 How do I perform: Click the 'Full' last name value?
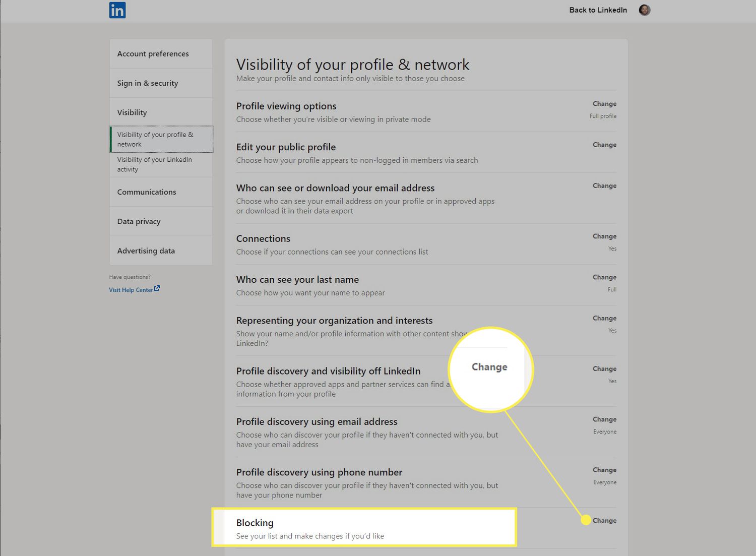click(x=612, y=289)
